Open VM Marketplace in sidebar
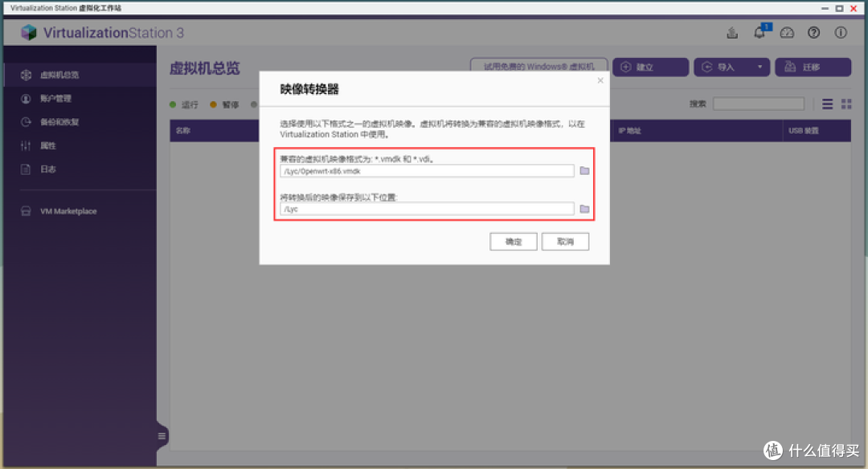 coord(80,211)
